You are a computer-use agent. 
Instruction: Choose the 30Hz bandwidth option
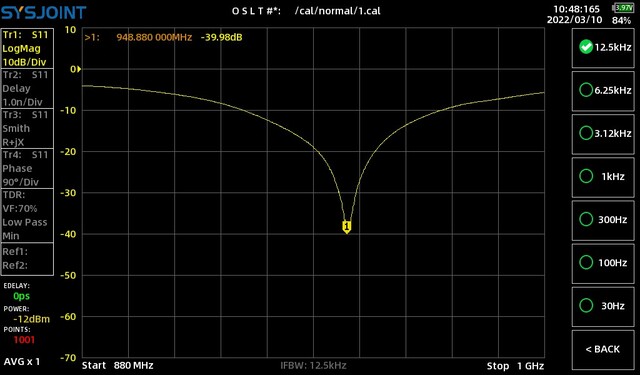click(603, 306)
